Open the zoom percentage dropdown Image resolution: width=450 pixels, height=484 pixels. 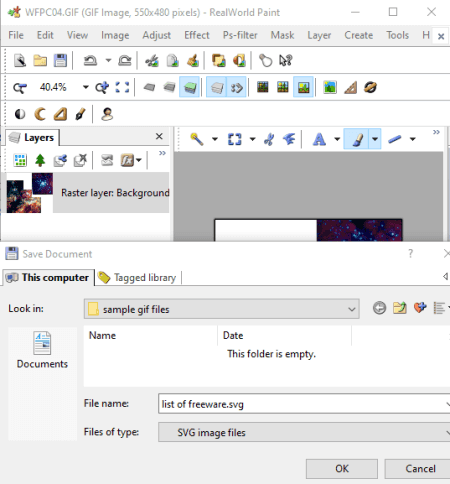pyautogui.click(x=86, y=87)
